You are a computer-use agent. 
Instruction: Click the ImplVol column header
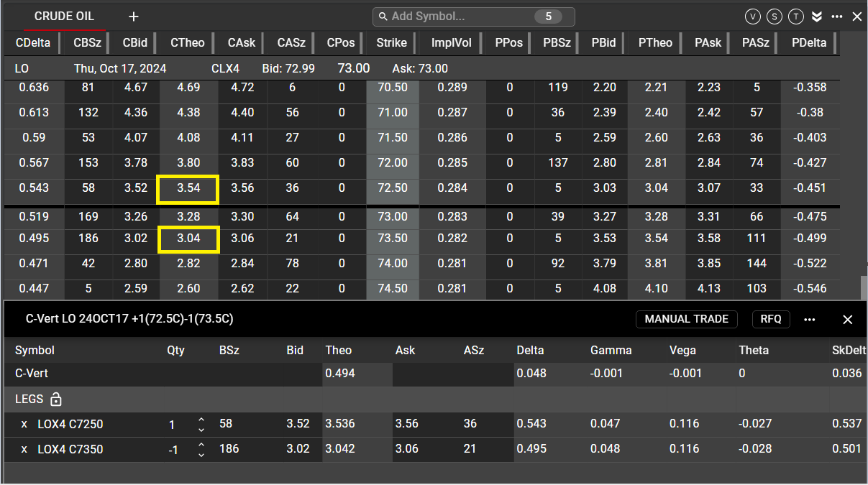[x=452, y=42]
